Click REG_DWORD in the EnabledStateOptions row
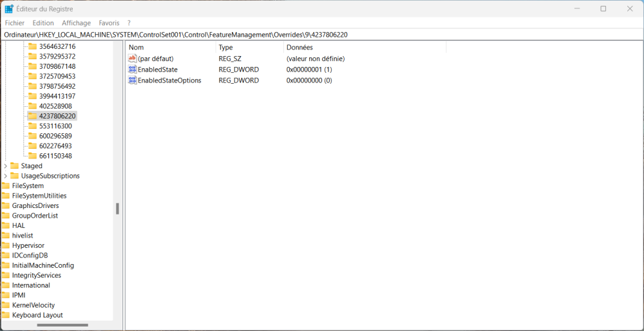The image size is (644, 331). click(239, 80)
